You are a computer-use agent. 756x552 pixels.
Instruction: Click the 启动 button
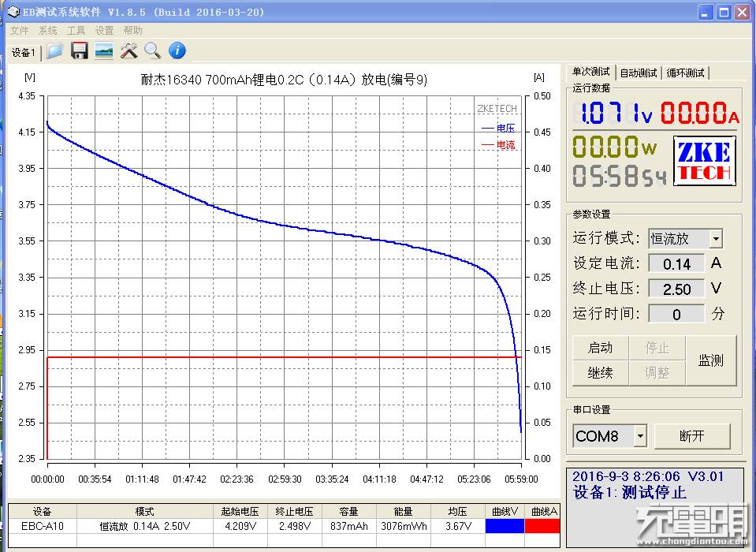(600, 348)
